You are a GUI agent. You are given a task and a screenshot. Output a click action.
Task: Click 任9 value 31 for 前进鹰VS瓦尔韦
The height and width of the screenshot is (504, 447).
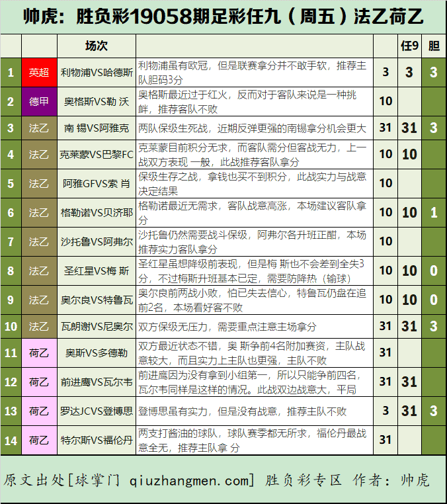pos(409,382)
